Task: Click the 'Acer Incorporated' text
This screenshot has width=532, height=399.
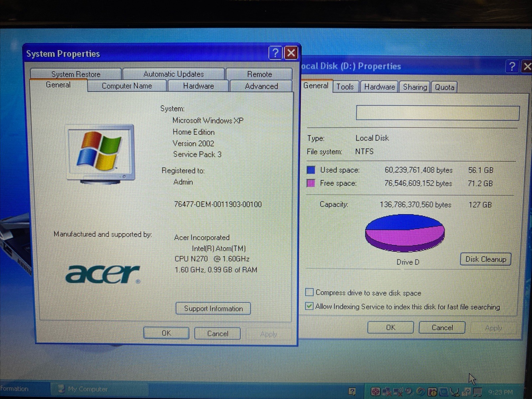Action: click(x=202, y=238)
